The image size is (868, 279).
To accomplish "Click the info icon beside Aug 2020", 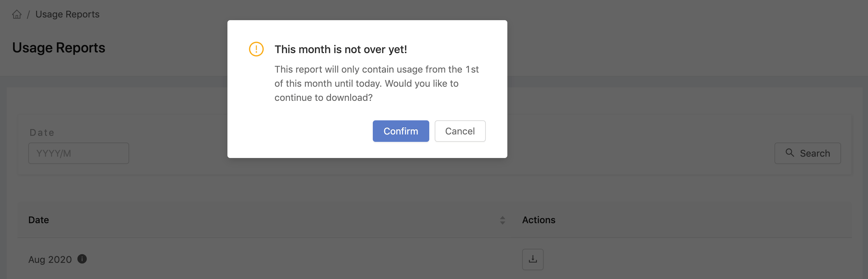I will pyautogui.click(x=82, y=259).
